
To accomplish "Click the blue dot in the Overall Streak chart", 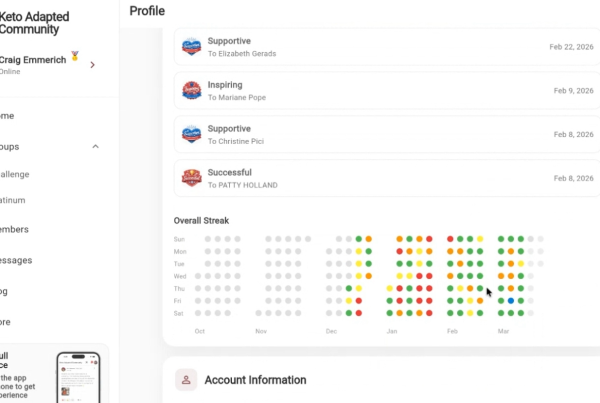I will coord(511,300).
